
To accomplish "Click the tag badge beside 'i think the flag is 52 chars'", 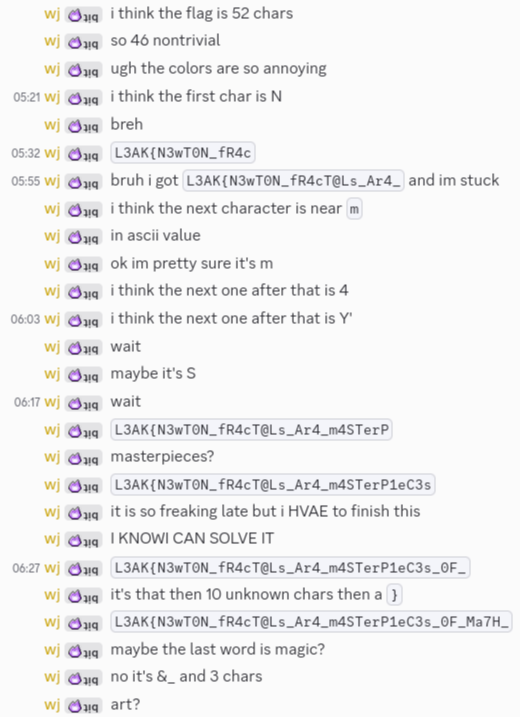I will (83, 15).
